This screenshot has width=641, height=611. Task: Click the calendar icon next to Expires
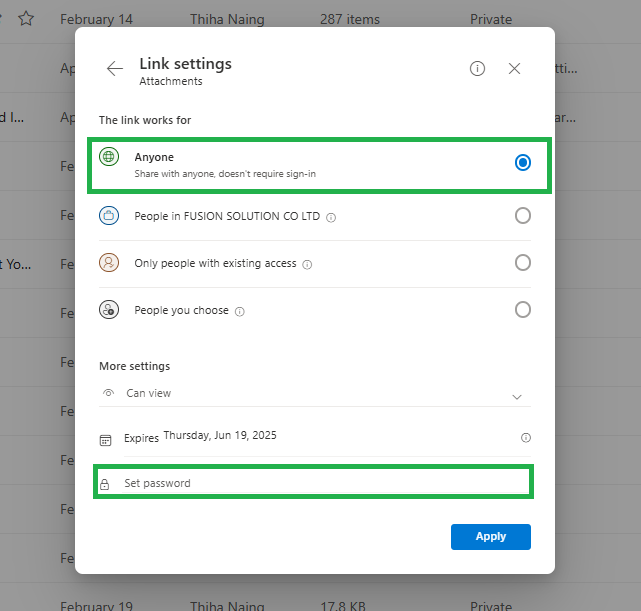click(105, 440)
